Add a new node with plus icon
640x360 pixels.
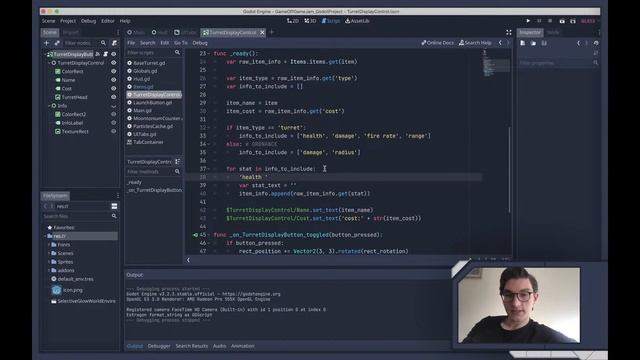click(x=46, y=43)
